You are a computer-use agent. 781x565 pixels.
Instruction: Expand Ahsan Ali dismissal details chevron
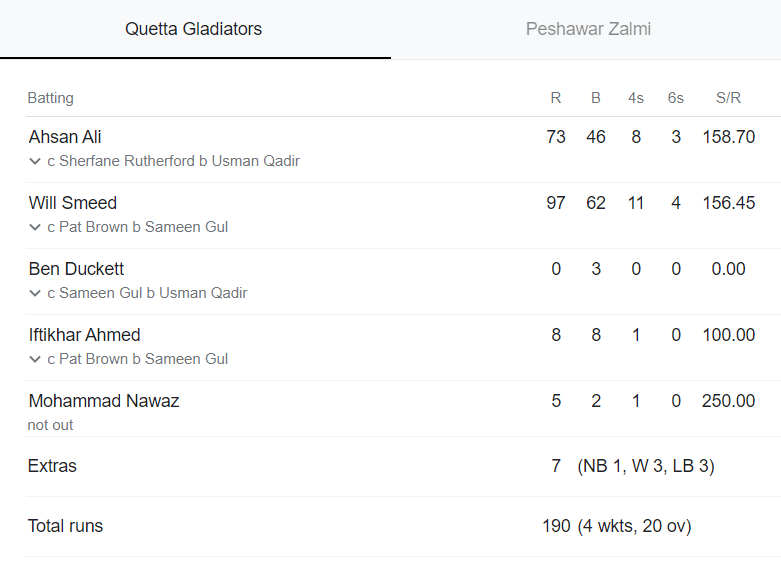click(35, 161)
